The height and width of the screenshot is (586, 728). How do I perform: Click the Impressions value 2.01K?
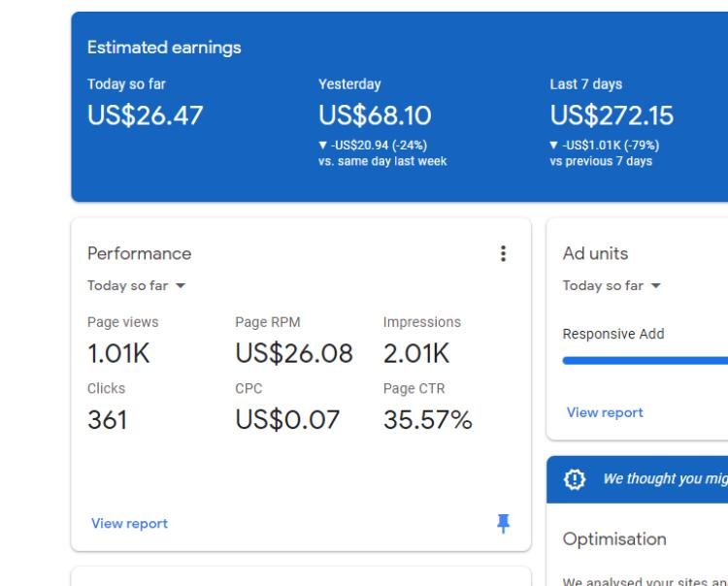[416, 353]
